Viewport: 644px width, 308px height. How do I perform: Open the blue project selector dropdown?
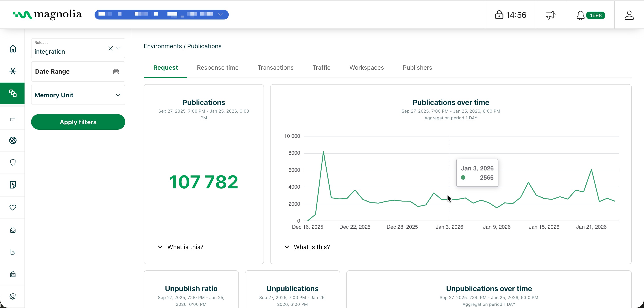[x=220, y=14]
